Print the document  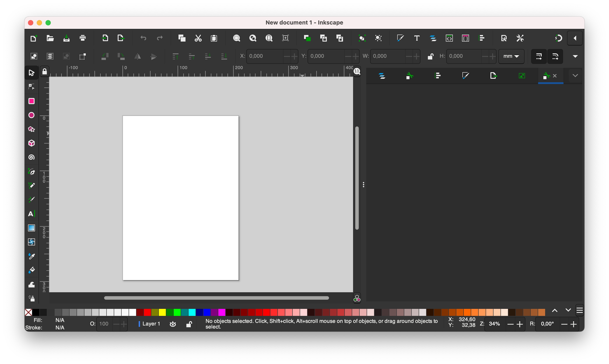pyautogui.click(x=83, y=38)
